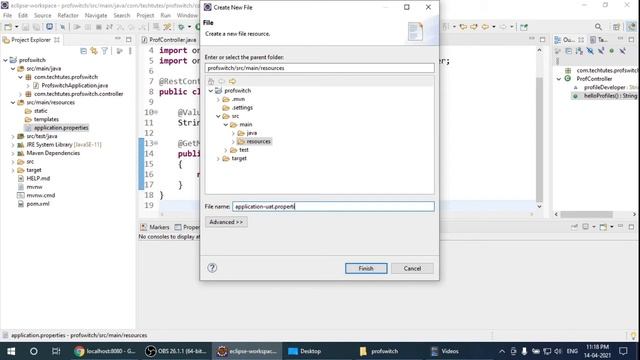Open the Project menu
640x360 pixels.
[x=145, y=15]
